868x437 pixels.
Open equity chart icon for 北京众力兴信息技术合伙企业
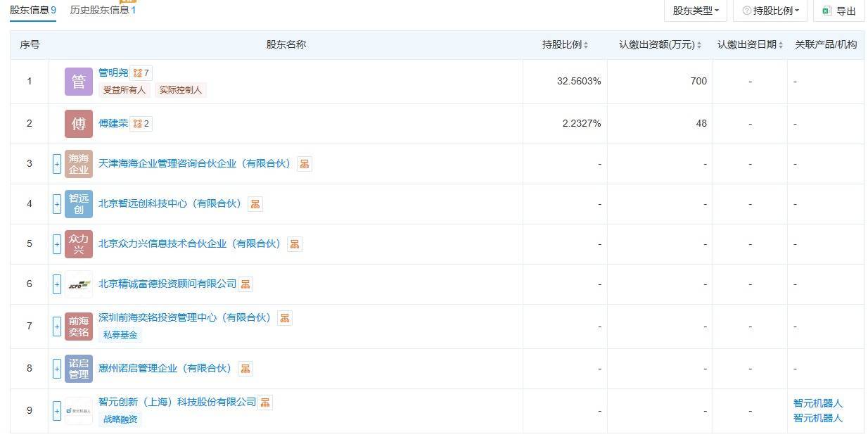pos(295,244)
